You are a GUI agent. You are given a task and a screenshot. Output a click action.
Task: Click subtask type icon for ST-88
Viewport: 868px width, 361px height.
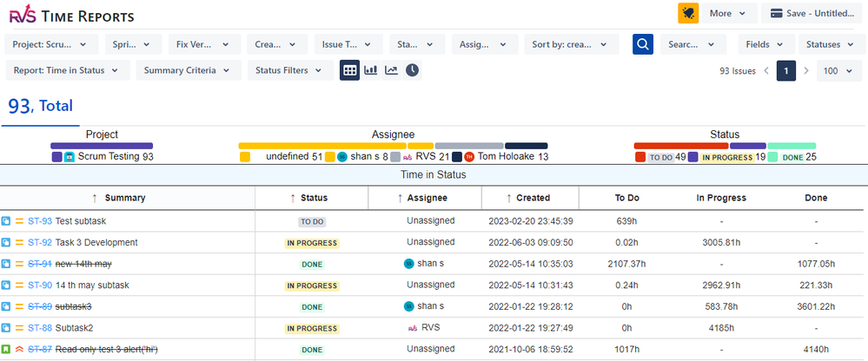click(x=6, y=328)
